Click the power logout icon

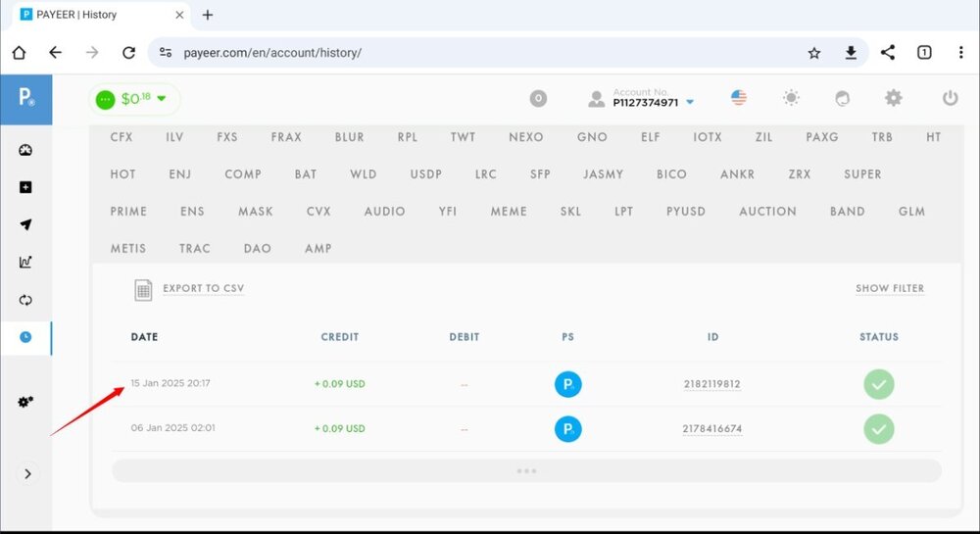(x=949, y=98)
